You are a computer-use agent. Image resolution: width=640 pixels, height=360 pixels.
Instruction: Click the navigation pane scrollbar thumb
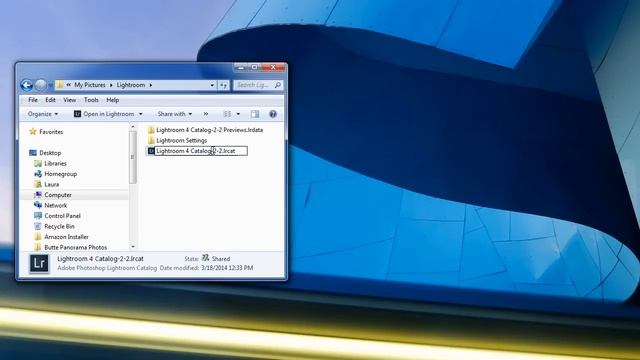[133, 157]
